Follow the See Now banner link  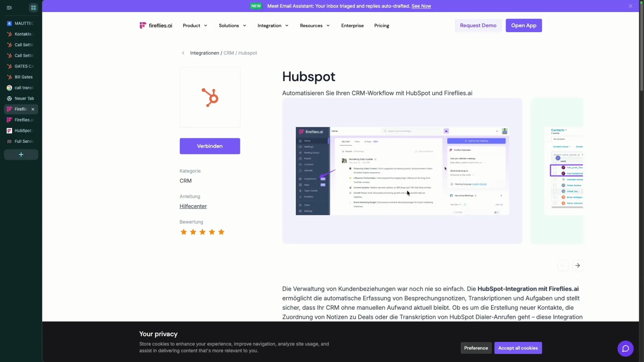(x=421, y=6)
